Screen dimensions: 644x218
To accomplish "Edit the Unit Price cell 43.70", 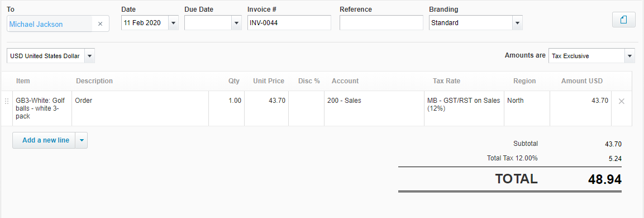I will pos(267,108).
